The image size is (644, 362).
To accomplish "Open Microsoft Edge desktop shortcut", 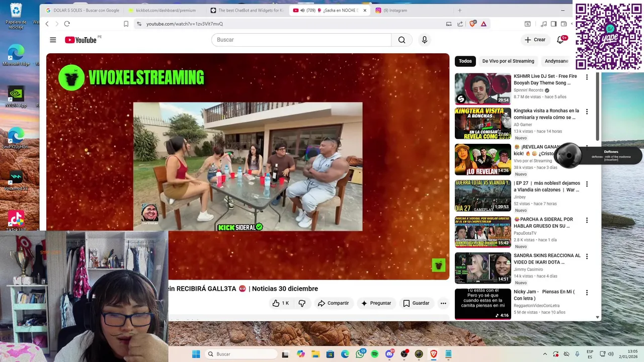I will [x=16, y=54].
